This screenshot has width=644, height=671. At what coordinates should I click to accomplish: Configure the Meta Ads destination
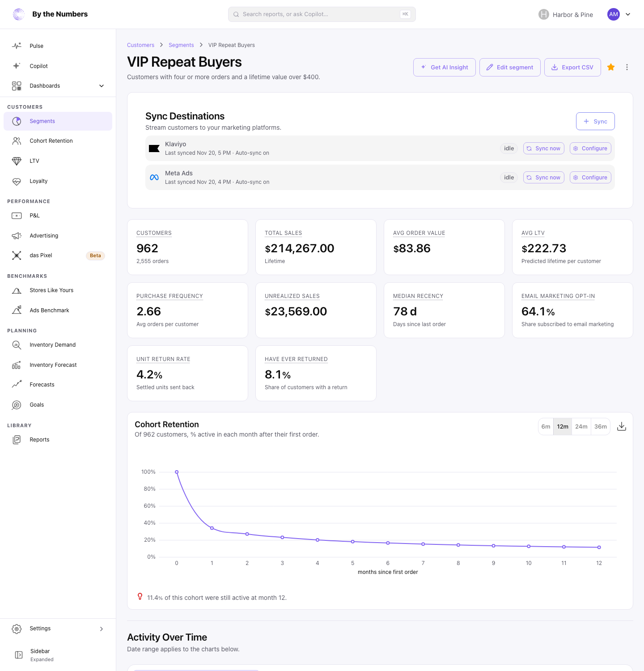coord(590,178)
